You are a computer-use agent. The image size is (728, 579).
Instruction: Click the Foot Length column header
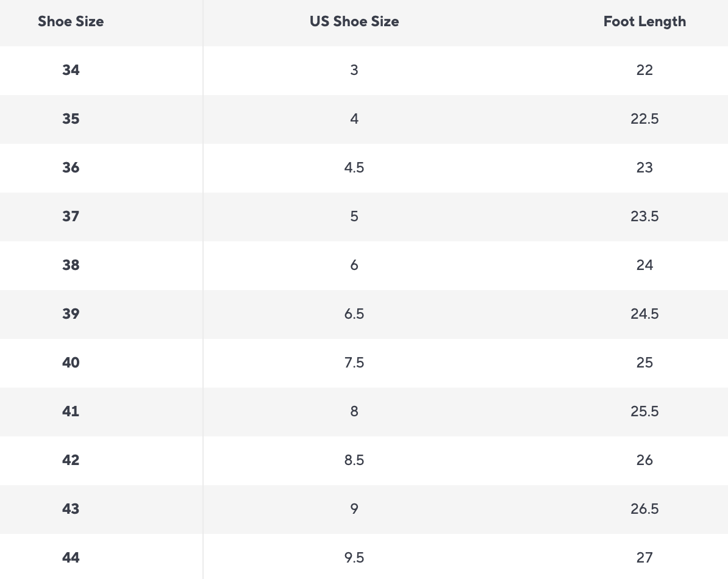tap(644, 22)
